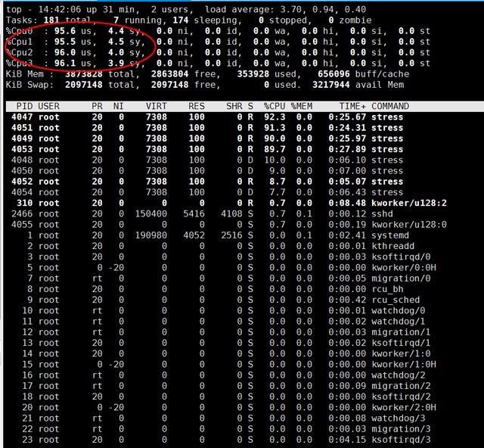Click the kworker/1:0 command name
The width and height of the screenshot is (484, 448).
401,353
